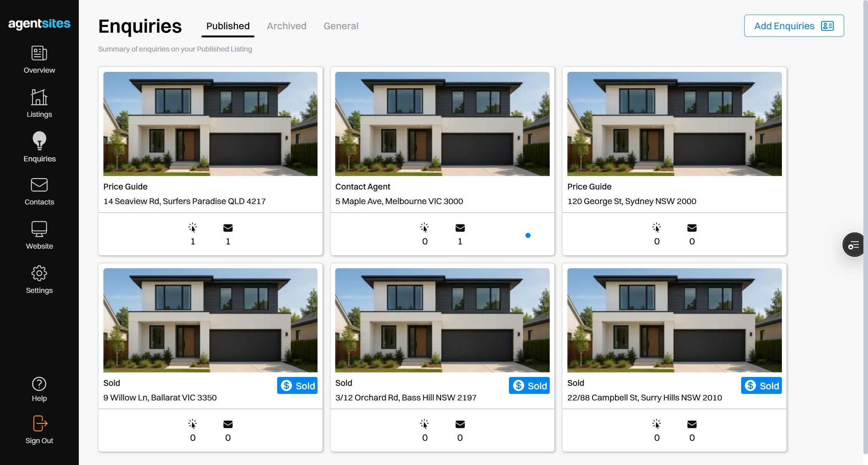Click views cursor icon on 5 Maple Ave card

(424, 228)
